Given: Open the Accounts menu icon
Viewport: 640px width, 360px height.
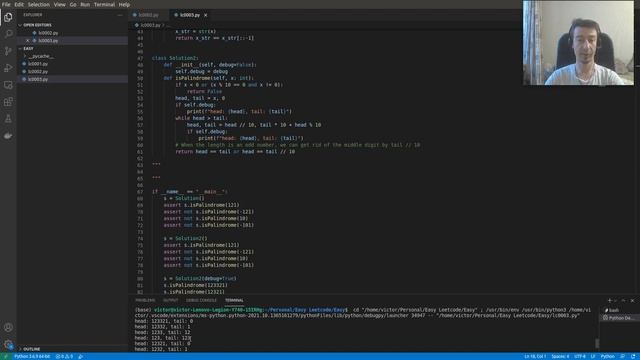Looking at the screenshot, I should point(8,327).
